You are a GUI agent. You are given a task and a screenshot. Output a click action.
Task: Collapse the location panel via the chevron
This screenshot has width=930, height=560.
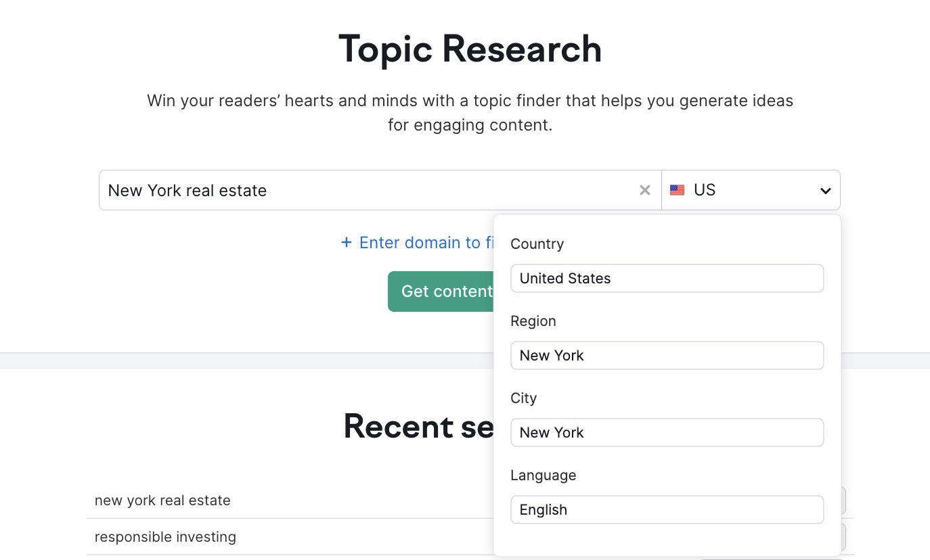pos(825,191)
